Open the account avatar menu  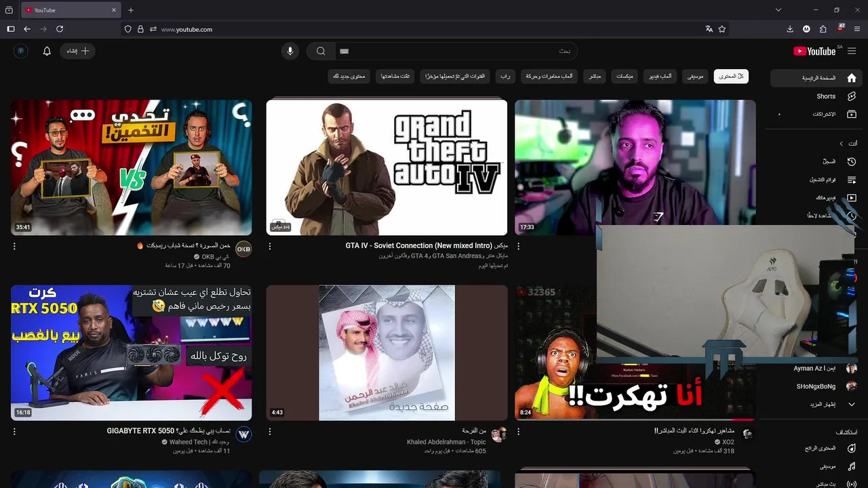pyautogui.click(x=21, y=51)
